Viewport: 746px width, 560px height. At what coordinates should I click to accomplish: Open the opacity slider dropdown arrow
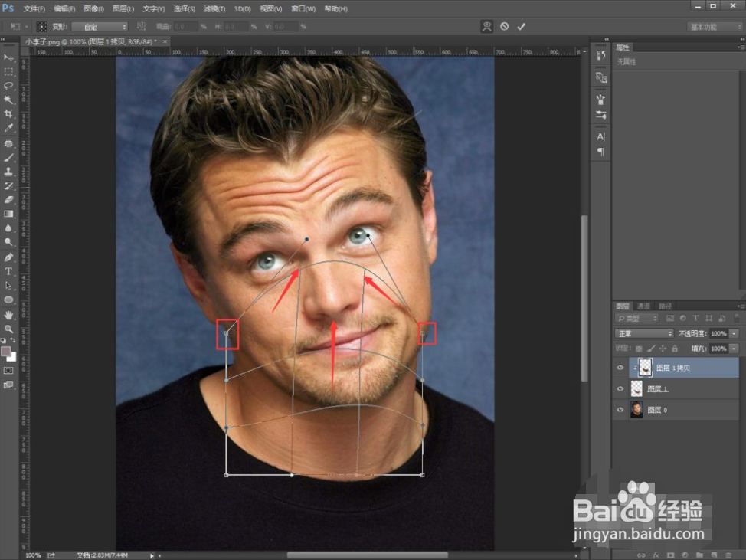click(x=735, y=333)
